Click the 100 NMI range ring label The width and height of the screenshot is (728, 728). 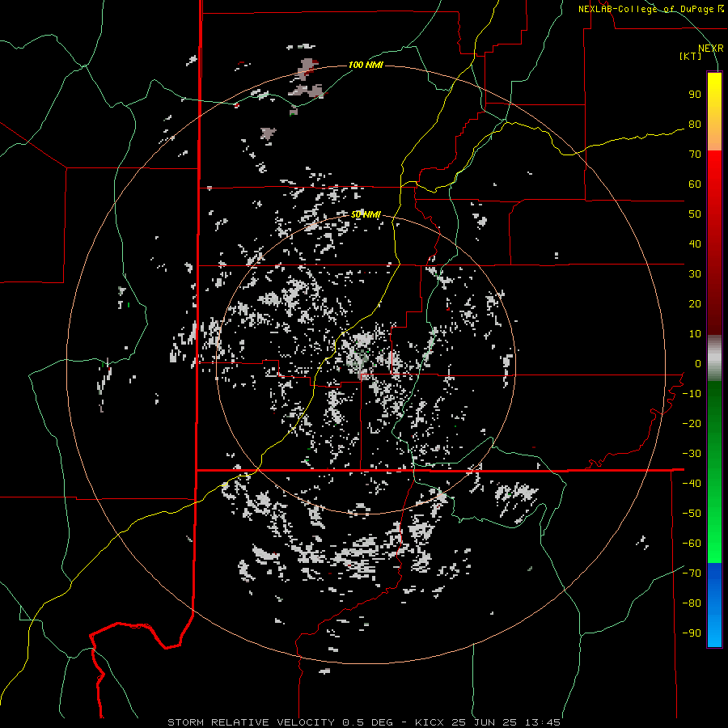point(366,65)
